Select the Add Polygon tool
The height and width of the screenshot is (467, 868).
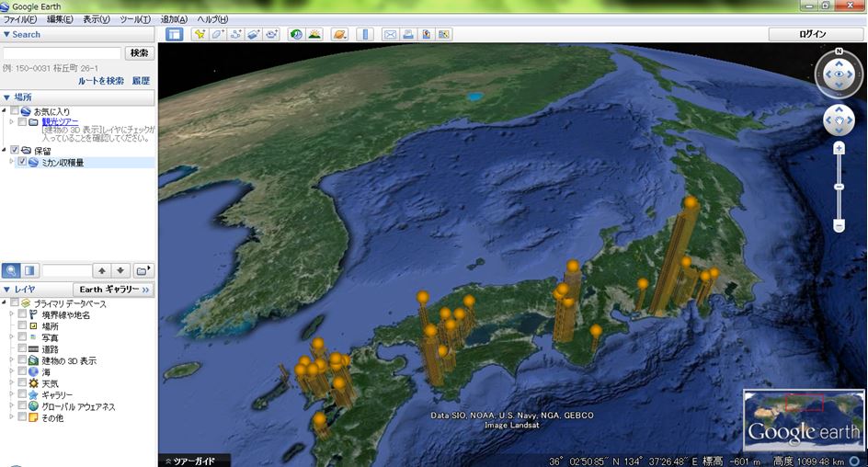click(x=218, y=34)
